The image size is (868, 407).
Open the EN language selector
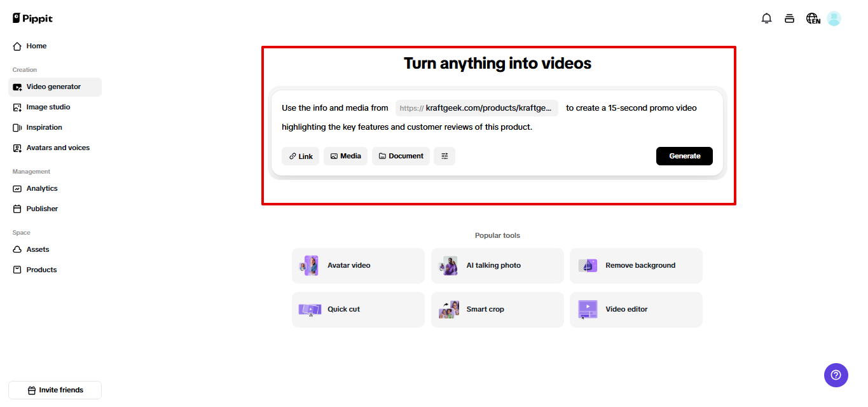pos(812,18)
